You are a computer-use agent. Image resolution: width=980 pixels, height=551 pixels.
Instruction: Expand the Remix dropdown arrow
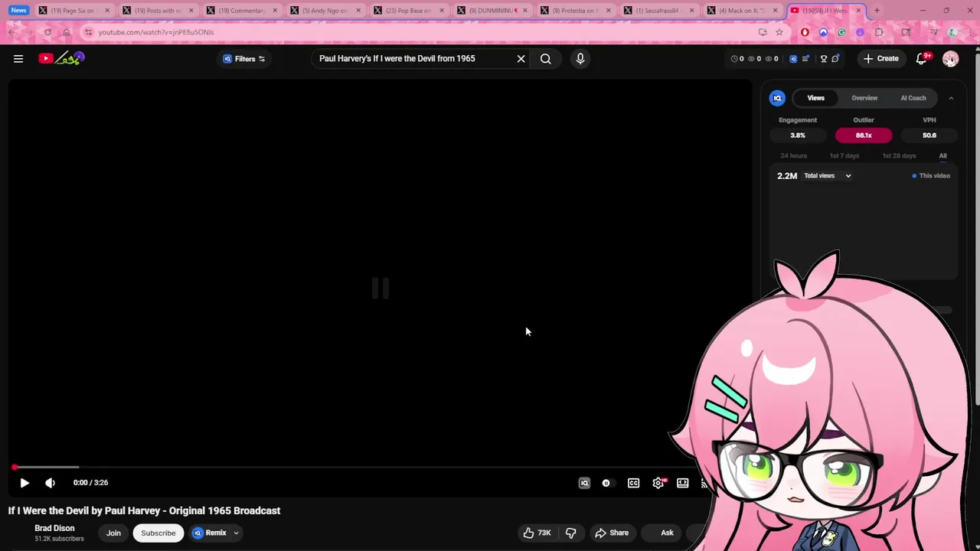237,533
